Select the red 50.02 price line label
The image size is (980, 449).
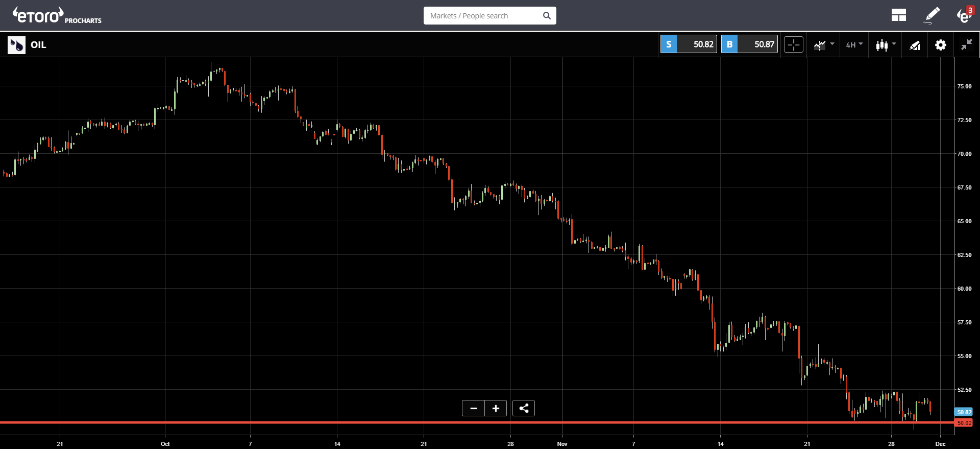(964, 423)
